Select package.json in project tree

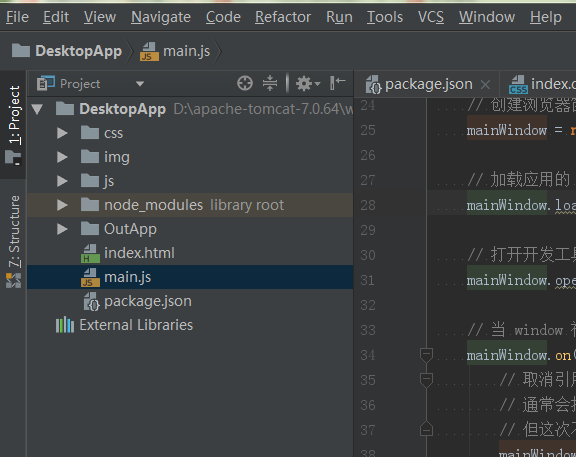[190, 301]
